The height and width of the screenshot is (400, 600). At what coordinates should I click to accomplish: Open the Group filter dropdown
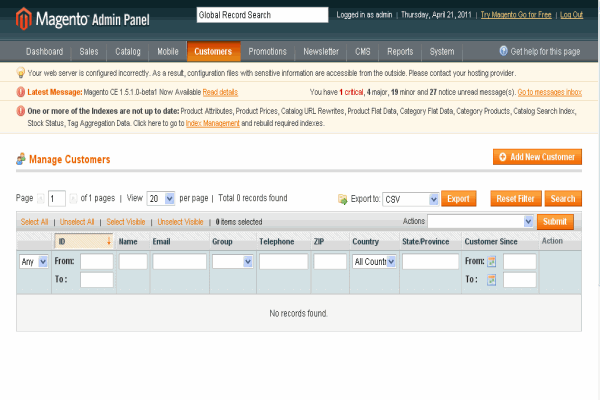point(233,261)
